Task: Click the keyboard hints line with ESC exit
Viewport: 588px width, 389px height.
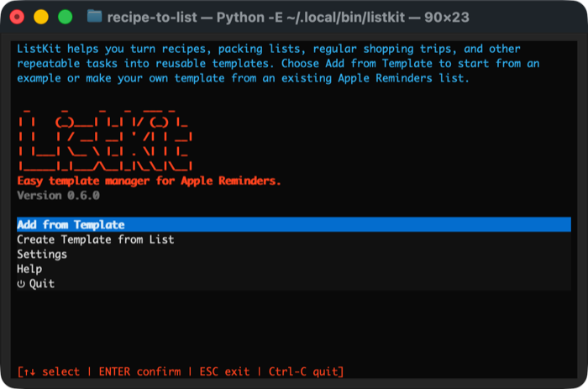Action: coord(181,371)
